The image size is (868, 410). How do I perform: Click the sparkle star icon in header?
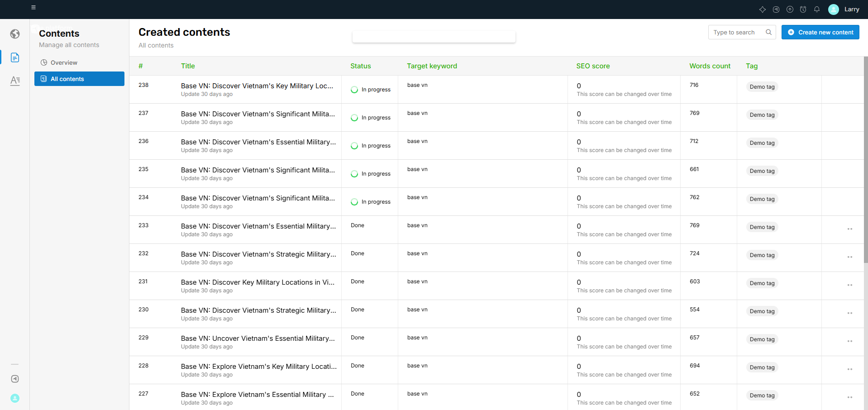[763, 10]
